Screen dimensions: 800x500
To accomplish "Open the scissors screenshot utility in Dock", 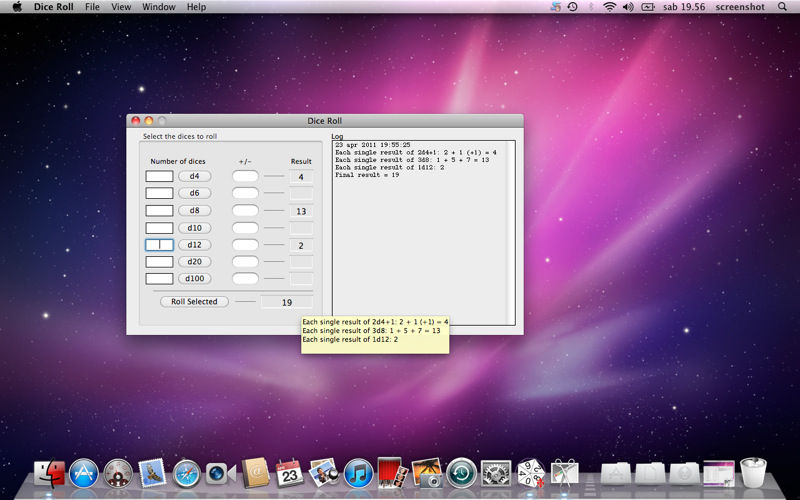I will coord(564,472).
